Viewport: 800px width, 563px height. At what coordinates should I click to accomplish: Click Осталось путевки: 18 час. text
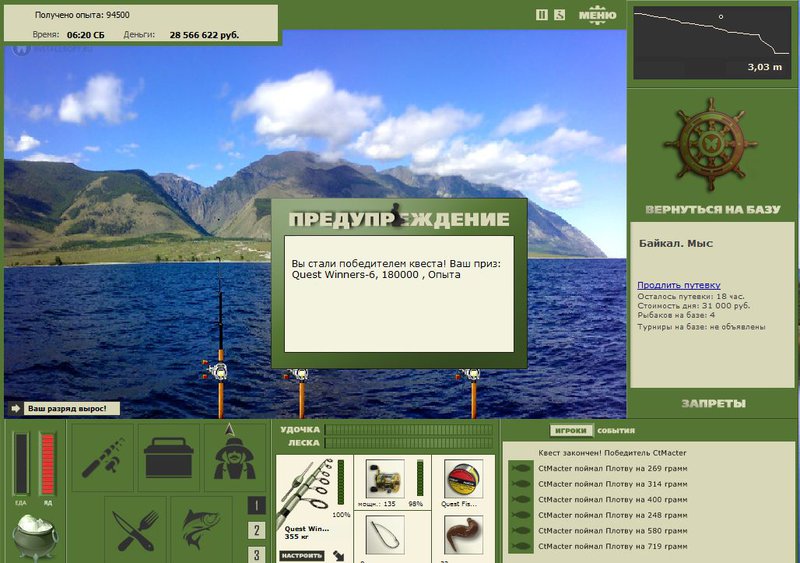691,297
